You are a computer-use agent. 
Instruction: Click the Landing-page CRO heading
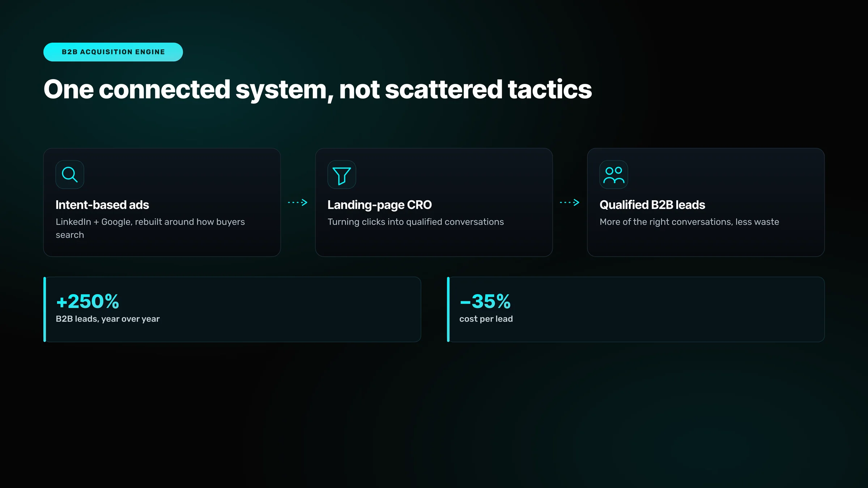(380, 205)
